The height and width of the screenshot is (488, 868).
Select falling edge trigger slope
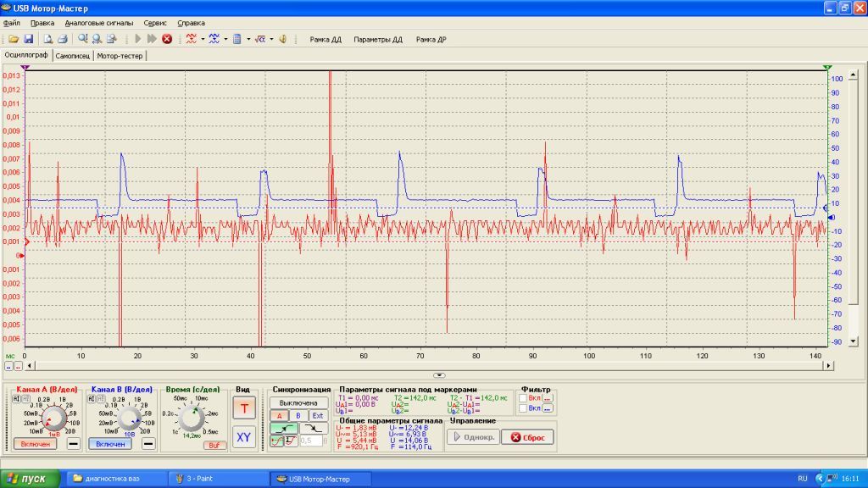(x=314, y=428)
